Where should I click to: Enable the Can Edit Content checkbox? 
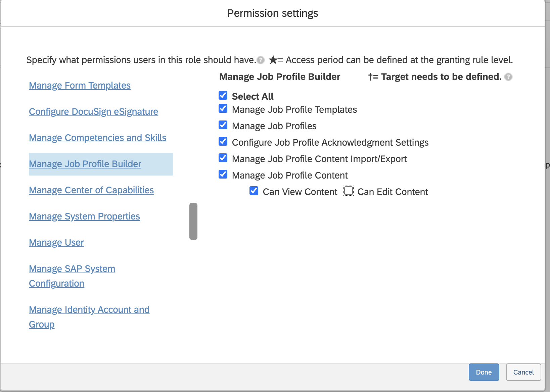pyautogui.click(x=349, y=191)
